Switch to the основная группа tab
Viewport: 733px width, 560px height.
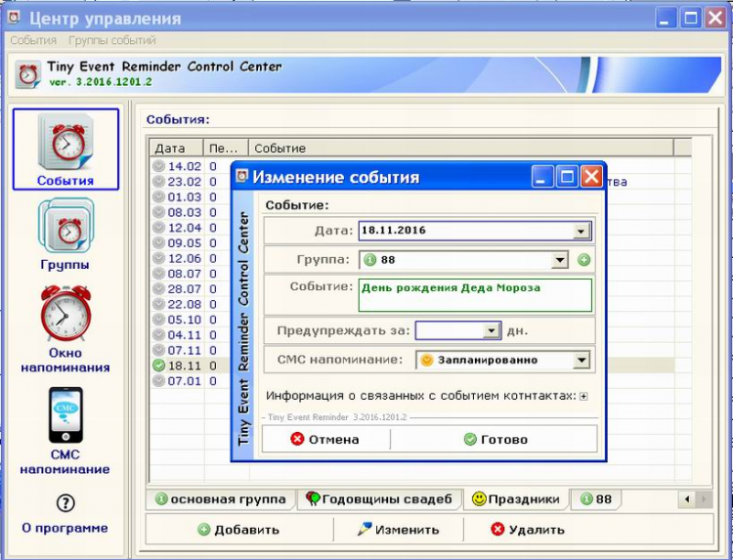221,499
